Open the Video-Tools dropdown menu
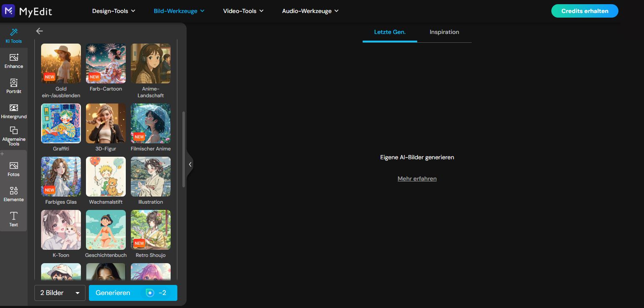The width and height of the screenshot is (644, 308). pos(243,11)
